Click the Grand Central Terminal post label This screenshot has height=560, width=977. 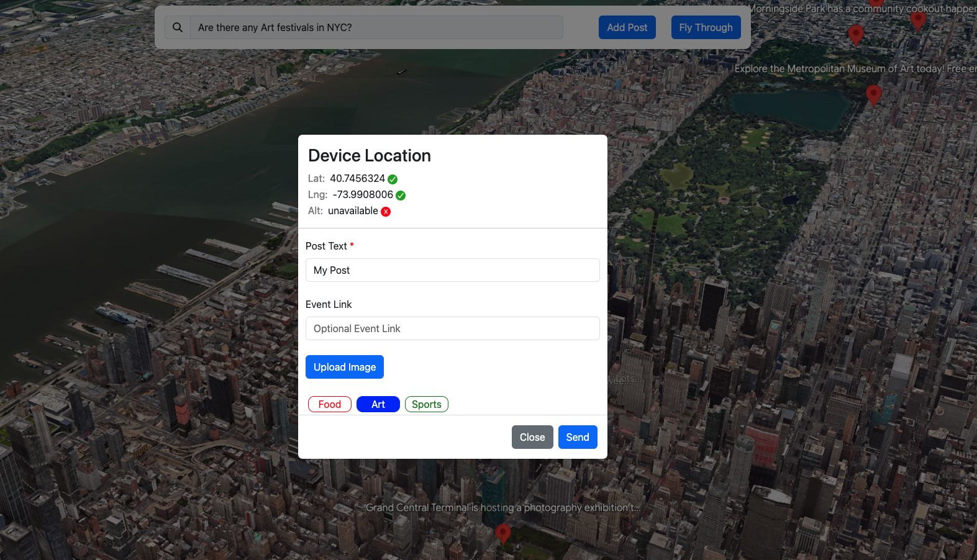(x=502, y=508)
